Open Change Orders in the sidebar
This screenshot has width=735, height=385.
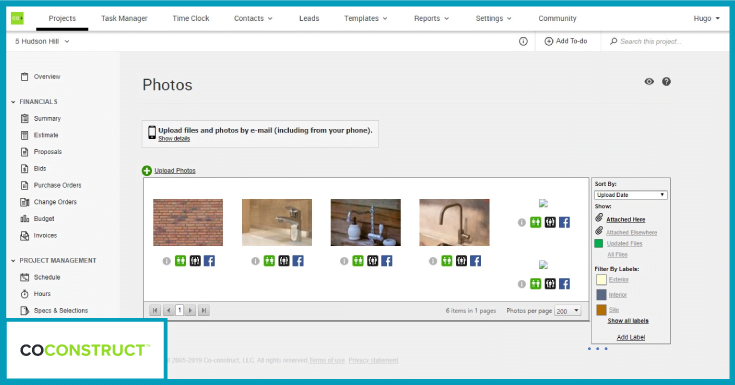(x=48, y=202)
